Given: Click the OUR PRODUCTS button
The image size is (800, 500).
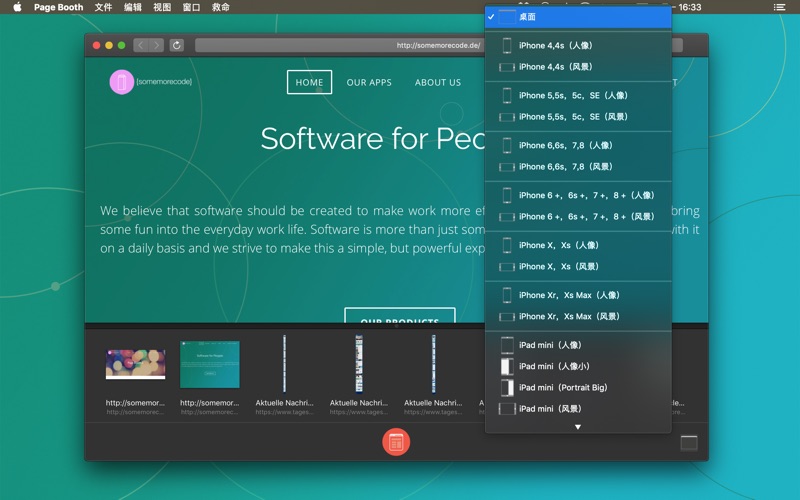Looking at the screenshot, I should [399, 316].
